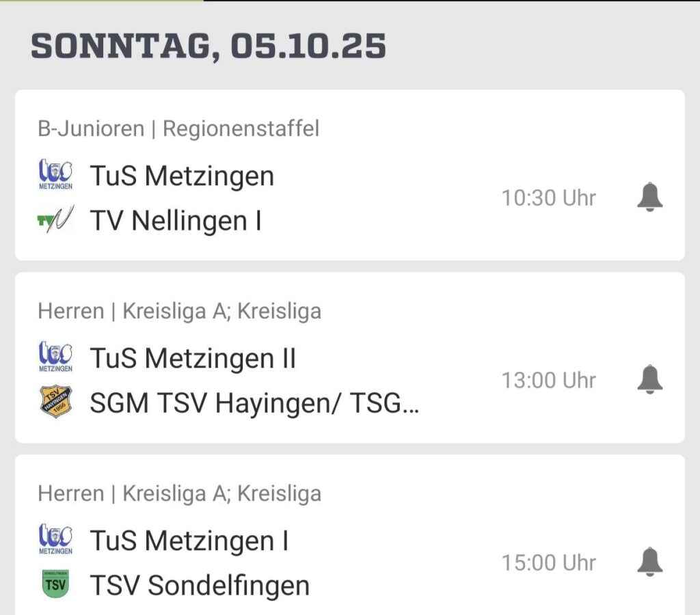Viewport: 700px width, 615px height.
Task: Toggle notification bell for 10:30 Uhr match
Action: point(649,198)
